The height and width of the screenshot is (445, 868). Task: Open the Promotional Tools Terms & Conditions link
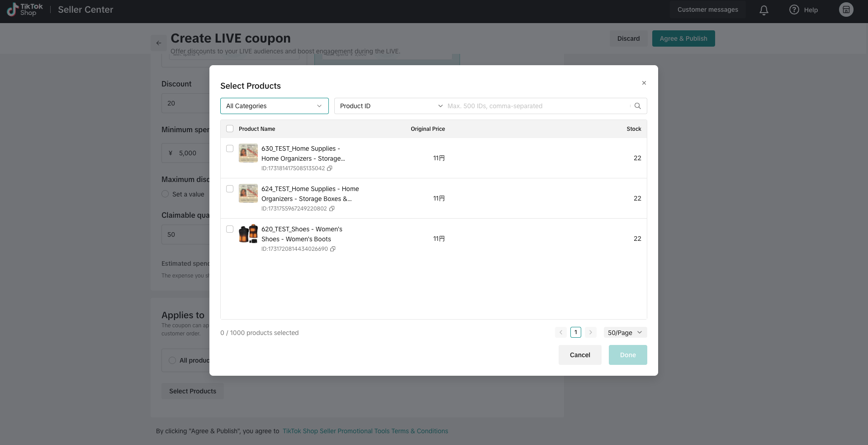click(365, 431)
